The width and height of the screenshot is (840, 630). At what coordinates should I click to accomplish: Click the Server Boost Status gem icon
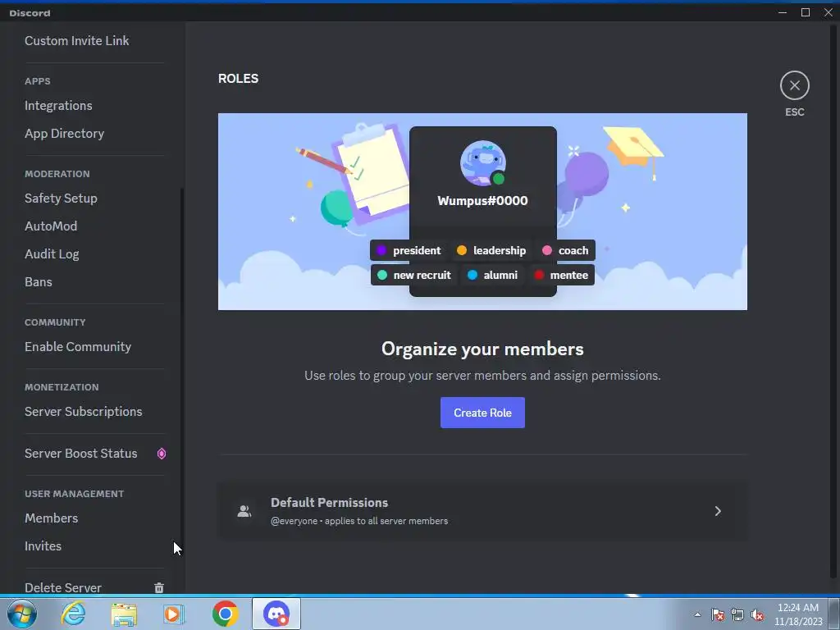tap(162, 454)
